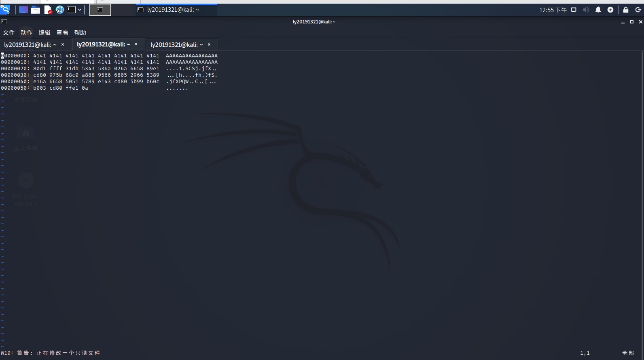
Task: Open the display settings tray icon
Action: point(574,10)
